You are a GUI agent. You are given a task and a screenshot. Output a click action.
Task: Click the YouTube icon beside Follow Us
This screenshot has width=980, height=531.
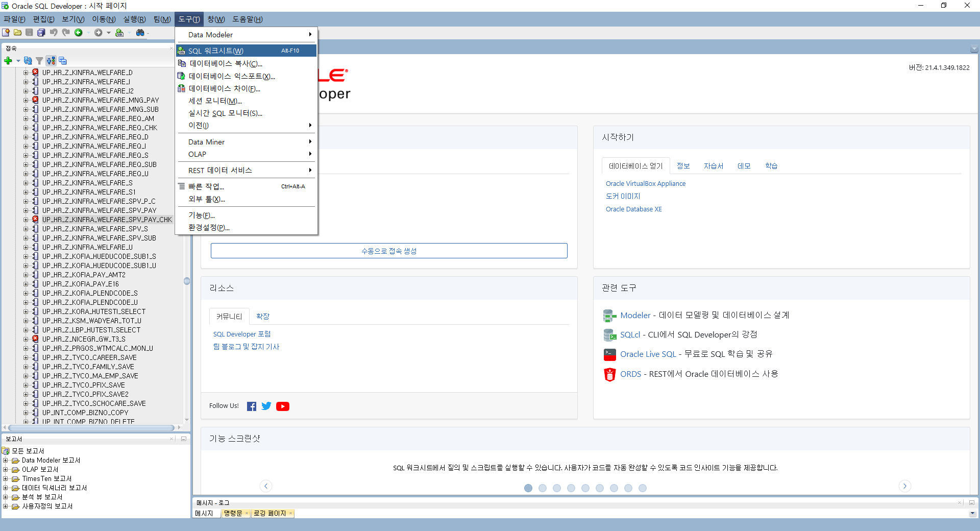point(283,406)
